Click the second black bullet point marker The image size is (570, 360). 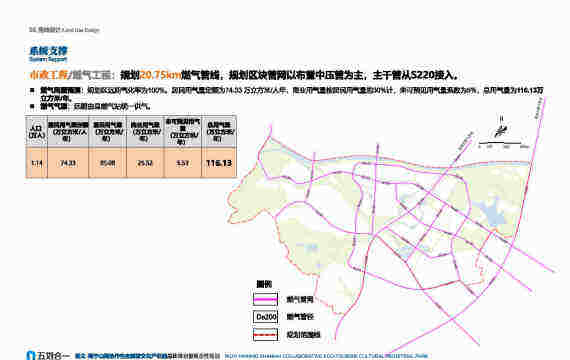(x=32, y=107)
